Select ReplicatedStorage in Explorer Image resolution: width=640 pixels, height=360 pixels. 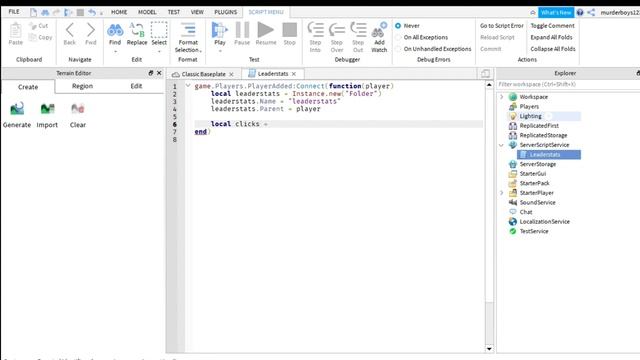543,135
